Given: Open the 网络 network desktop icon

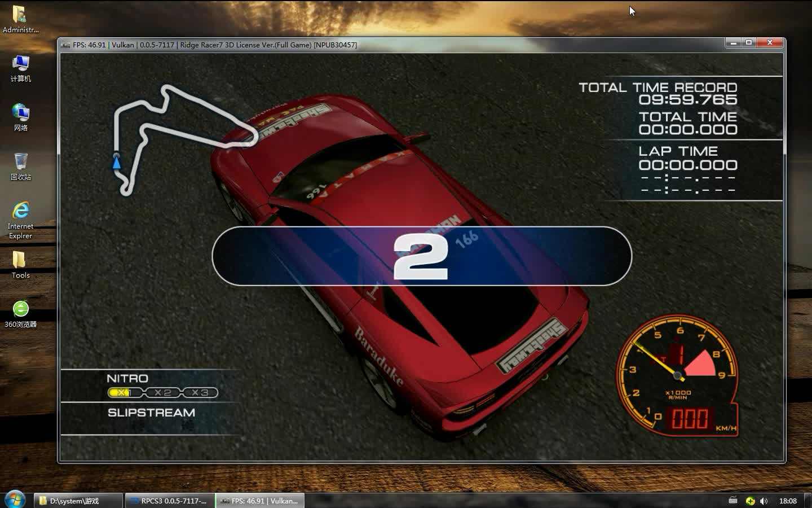Looking at the screenshot, I should tap(20, 117).
